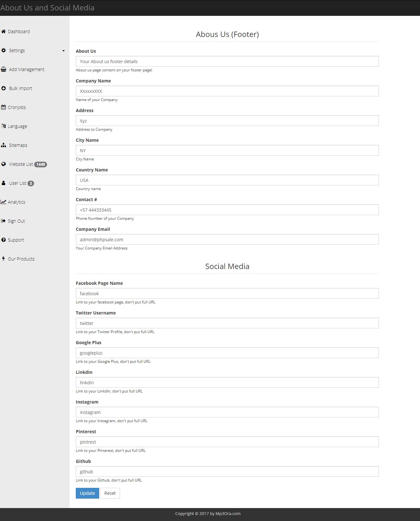Click the Cronjobs calendar icon
The height and width of the screenshot is (521, 420).
[3, 107]
